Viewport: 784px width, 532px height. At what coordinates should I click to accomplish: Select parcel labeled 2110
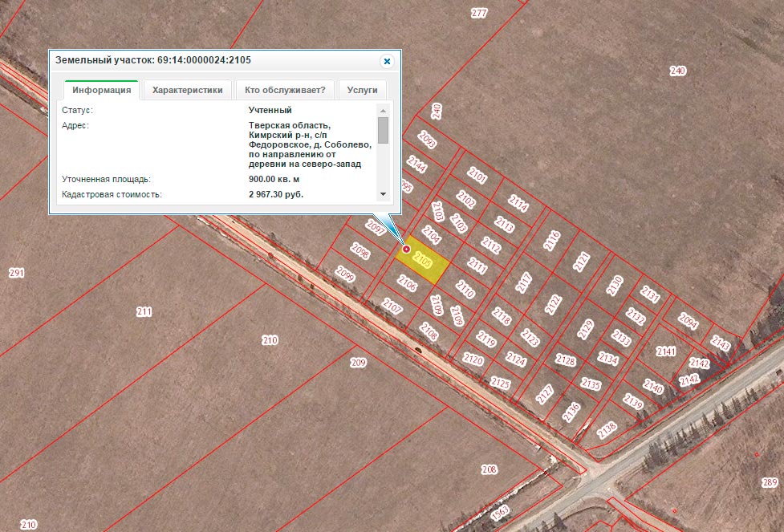click(x=465, y=289)
